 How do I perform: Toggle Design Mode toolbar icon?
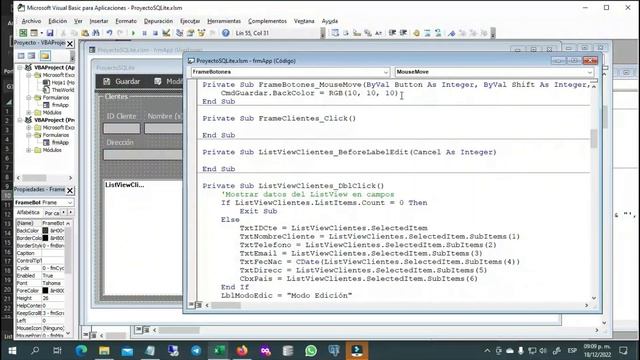pos(166,33)
